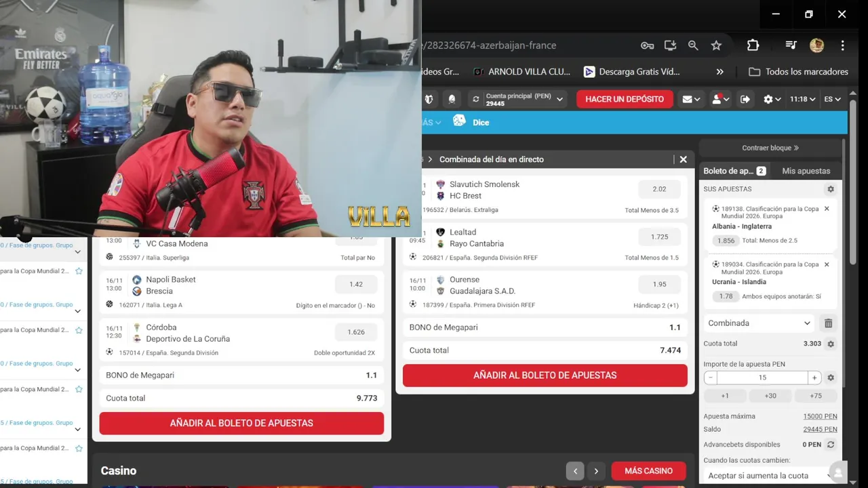
Task: Click the logout exit icon
Action: tap(745, 99)
